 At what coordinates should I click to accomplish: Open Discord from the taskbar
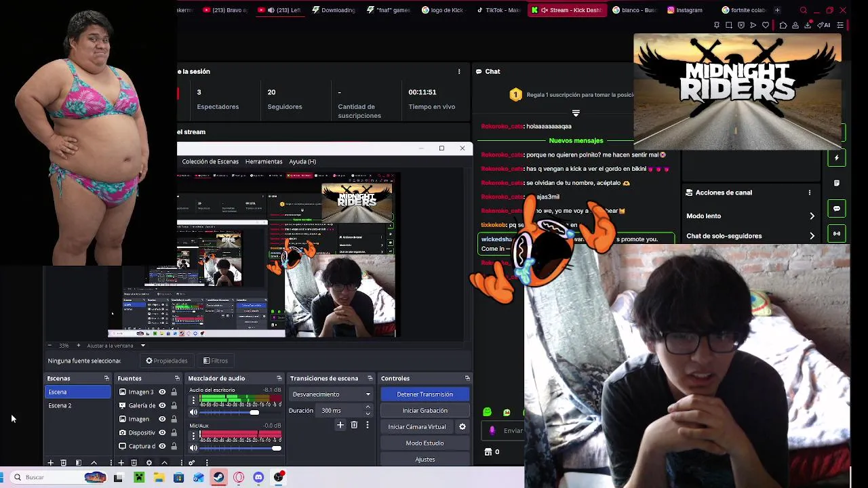click(x=258, y=477)
